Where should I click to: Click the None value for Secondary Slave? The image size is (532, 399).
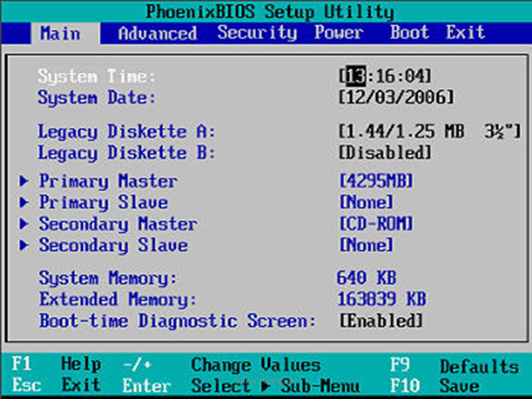(x=366, y=245)
